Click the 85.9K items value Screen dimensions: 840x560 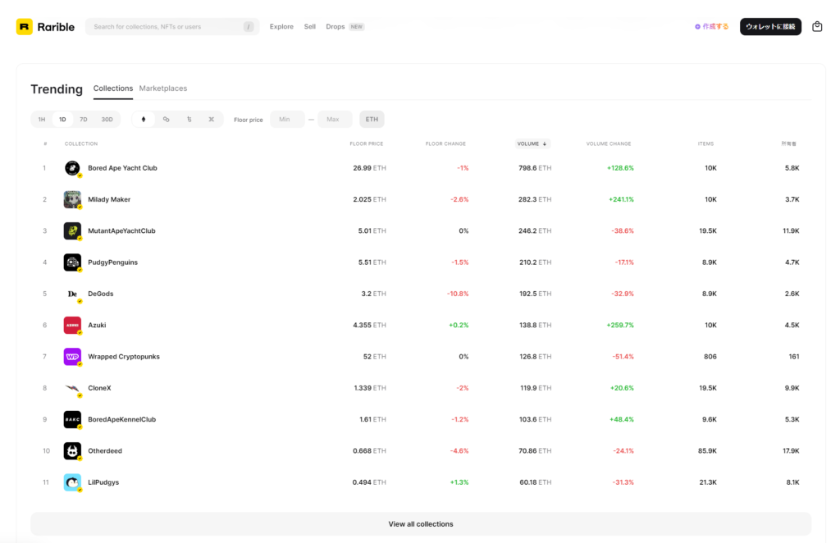pos(707,451)
